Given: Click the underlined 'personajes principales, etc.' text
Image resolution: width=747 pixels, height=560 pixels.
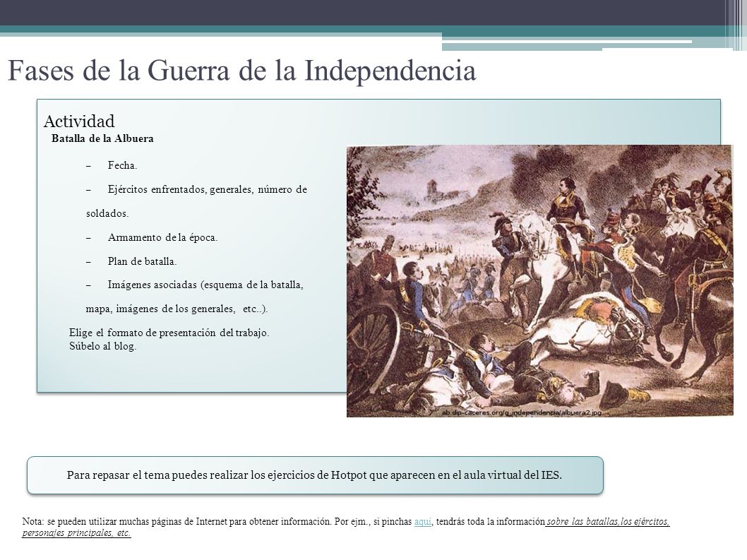Looking at the screenshot, I should click(x=76, y=533).
